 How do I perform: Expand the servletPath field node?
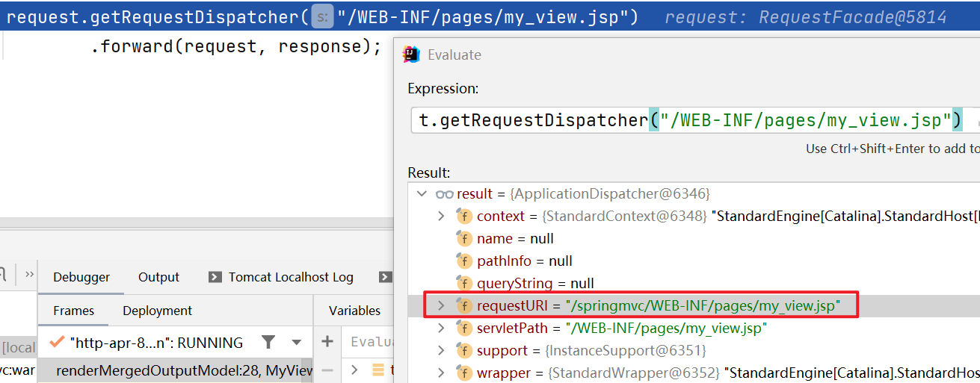click(x=441, y=328)
